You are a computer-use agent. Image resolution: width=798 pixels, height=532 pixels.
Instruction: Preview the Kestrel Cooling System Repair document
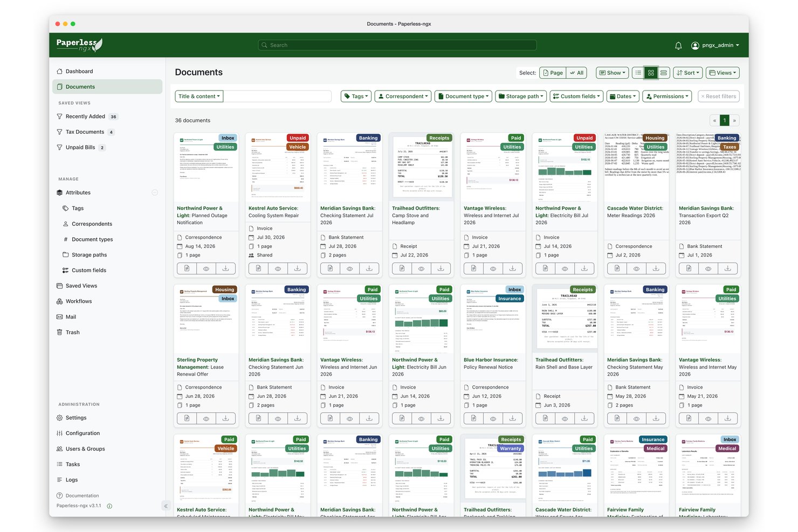278,268
